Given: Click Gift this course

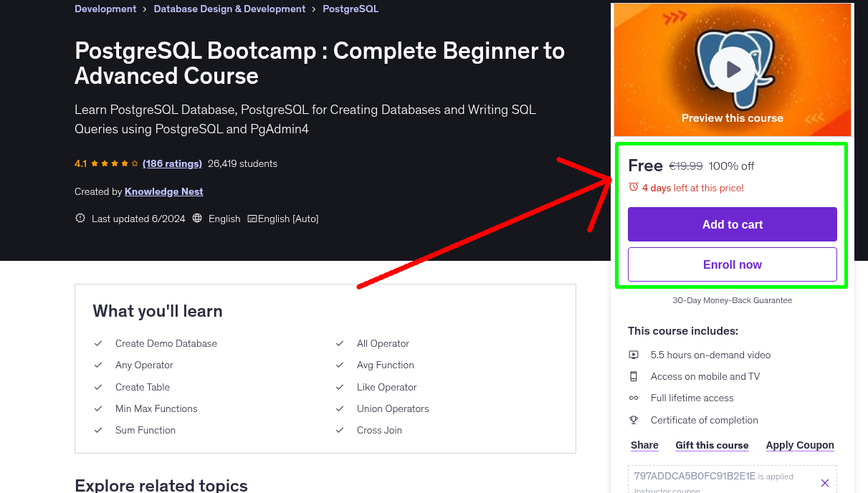Looking at the screenshot, I should click(x=712, y=445).
